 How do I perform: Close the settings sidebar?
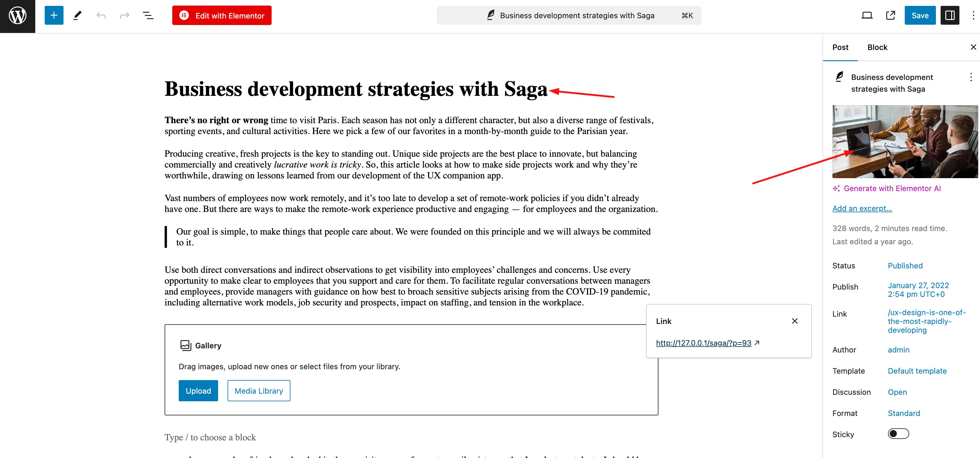[x=973, y=47]
